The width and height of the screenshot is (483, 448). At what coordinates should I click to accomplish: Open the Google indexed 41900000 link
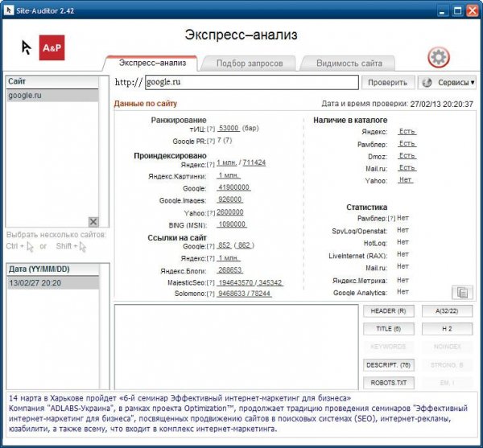point(233,187)
